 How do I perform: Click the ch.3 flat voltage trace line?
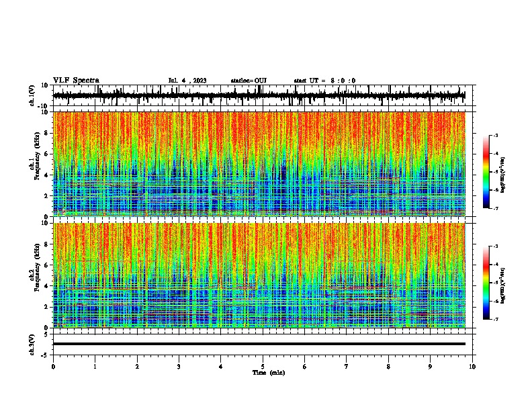[259, 344]
